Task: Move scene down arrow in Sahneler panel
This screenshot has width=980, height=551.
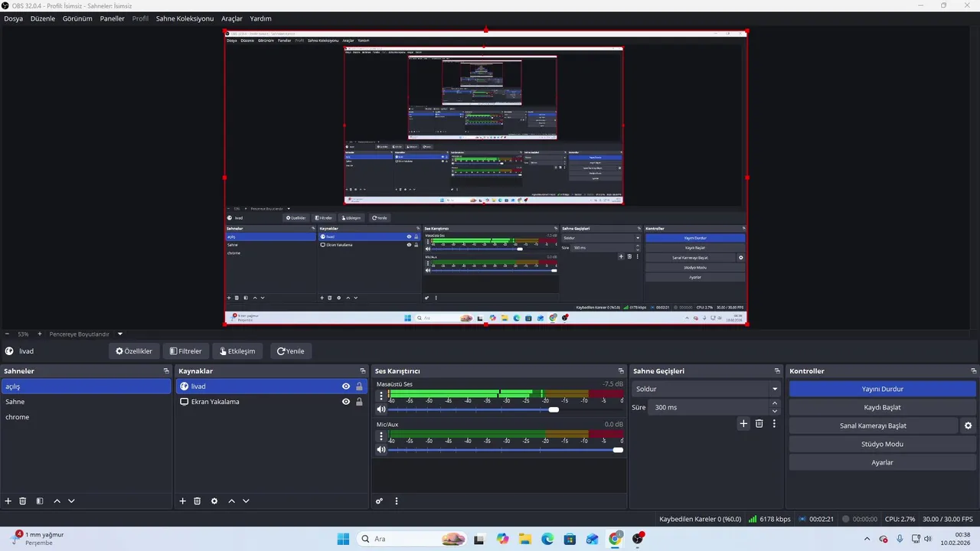Action: pyautogui.click(x=71, y=501)
